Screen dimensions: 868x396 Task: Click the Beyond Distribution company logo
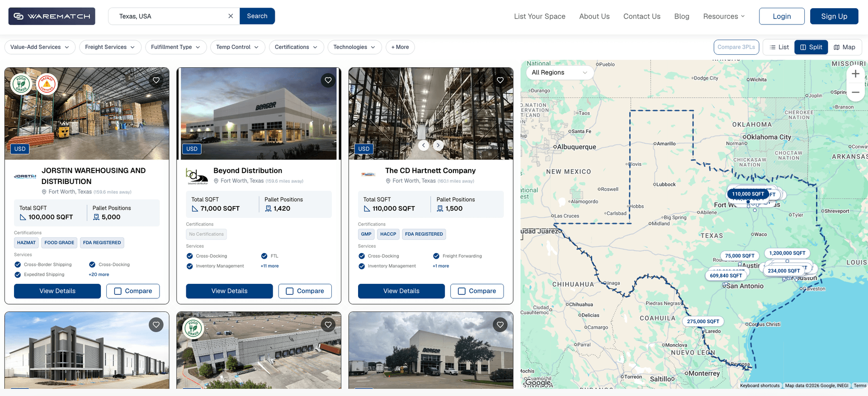[x=198, y=176]
